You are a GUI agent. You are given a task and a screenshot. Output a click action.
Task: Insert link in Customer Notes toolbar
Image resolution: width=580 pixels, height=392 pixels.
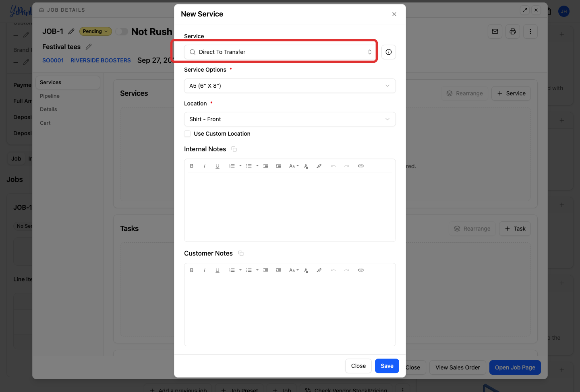tap(361, 270)
